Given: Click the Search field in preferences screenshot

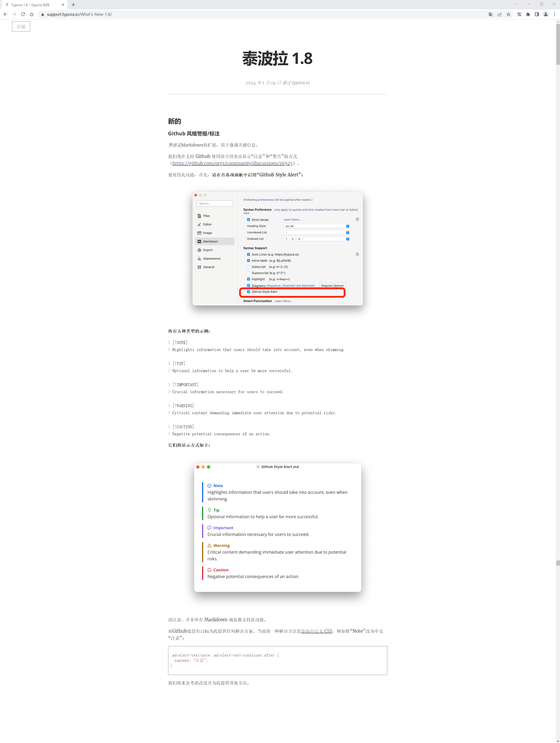Looking at the screenshot, I should pyautogui.click(x=215, y=204).
